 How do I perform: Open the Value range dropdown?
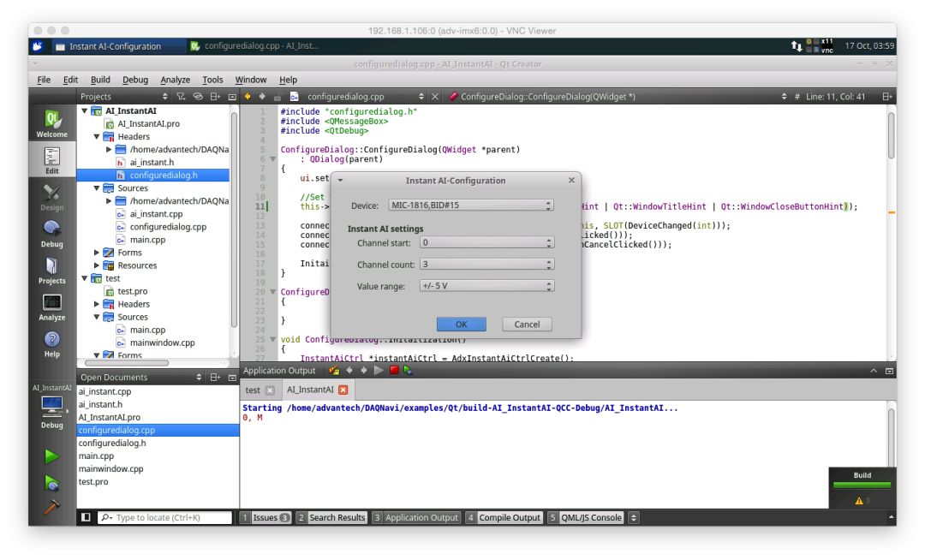(x=486, y=286)
